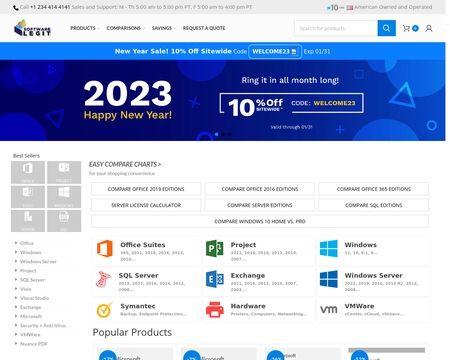Select the third banner carousel dot
This screenshot has height=360, width=450.
229,134
